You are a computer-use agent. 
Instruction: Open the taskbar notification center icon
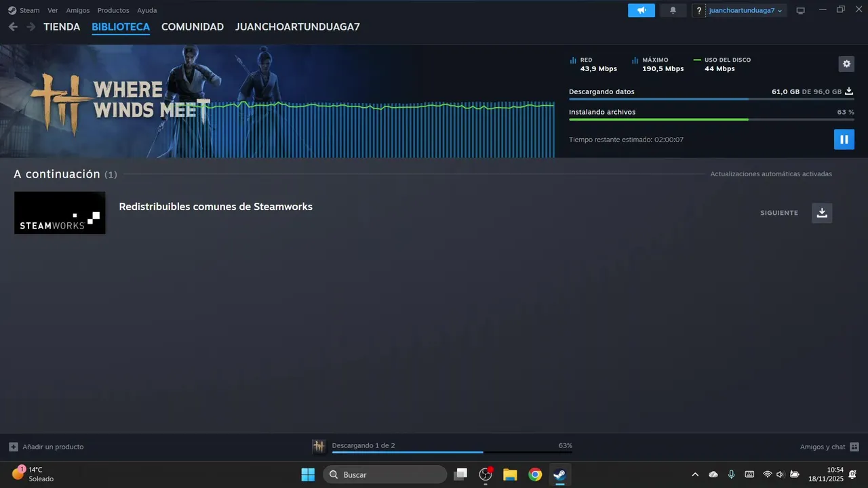tap(853, 474)
